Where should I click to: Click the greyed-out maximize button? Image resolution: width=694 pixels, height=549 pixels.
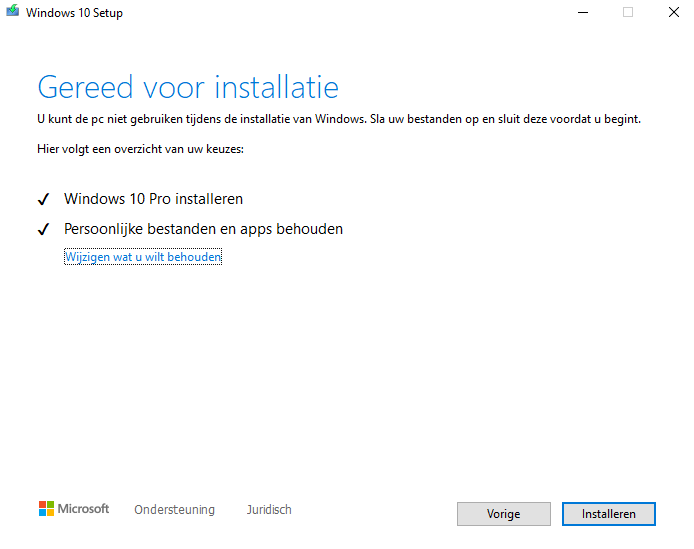628,13
